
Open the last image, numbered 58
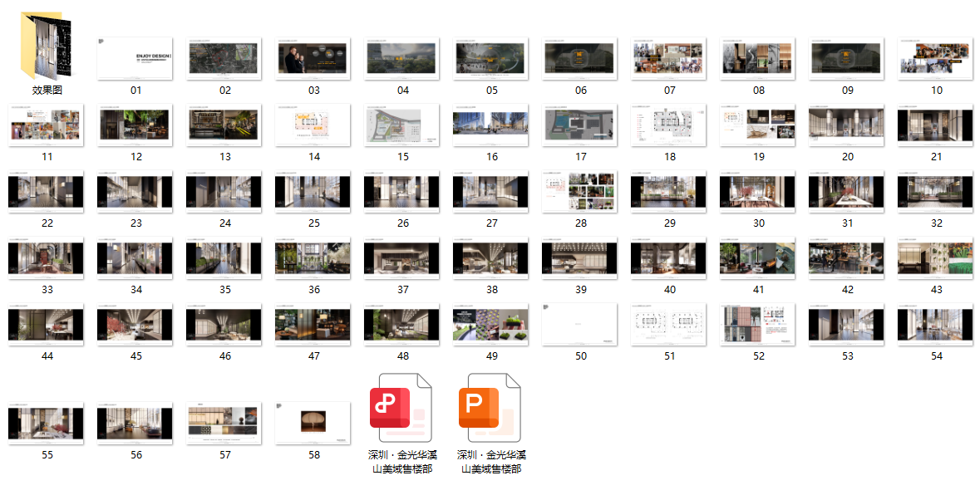[313, 422]
